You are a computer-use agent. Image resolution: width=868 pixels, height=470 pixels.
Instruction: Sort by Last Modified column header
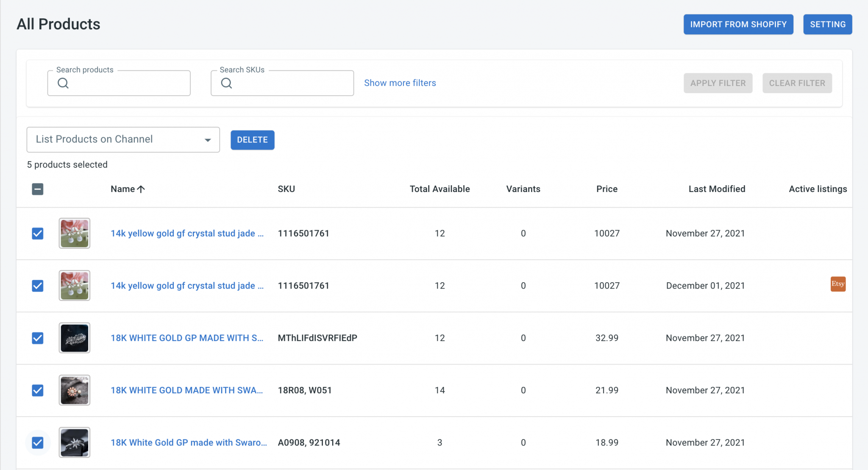coord(716,189)
